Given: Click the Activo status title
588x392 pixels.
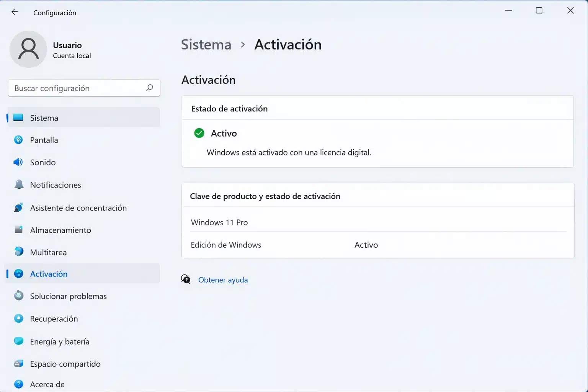Looking at the screenshot, I should 224,133.
